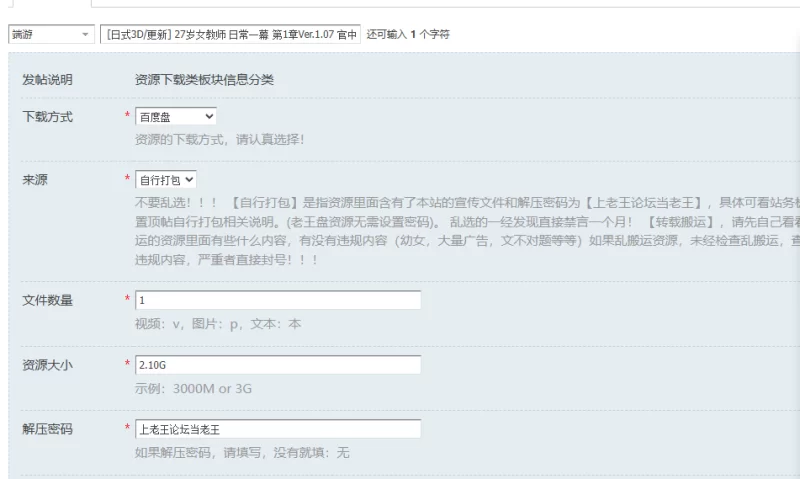Click the thread title input starting with [日式3D/更新]

pyautogui.click(x=230, y=34)
